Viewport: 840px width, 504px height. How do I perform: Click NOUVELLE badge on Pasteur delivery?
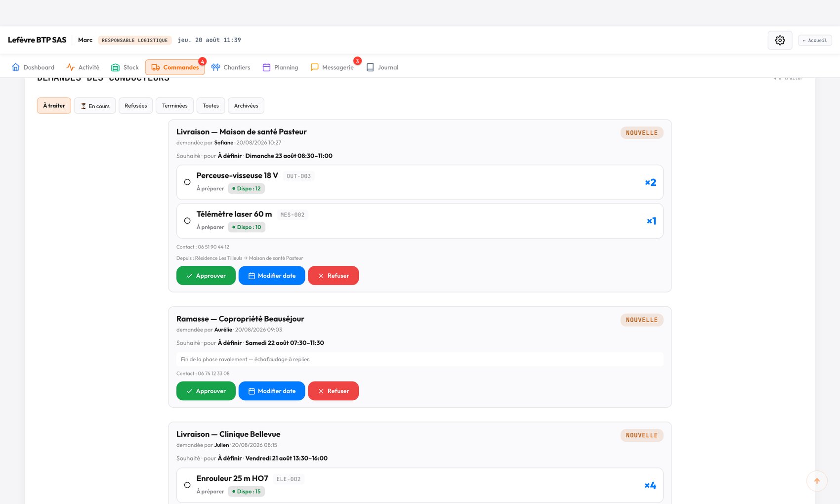pyautogui.click(x=642, y=133)
